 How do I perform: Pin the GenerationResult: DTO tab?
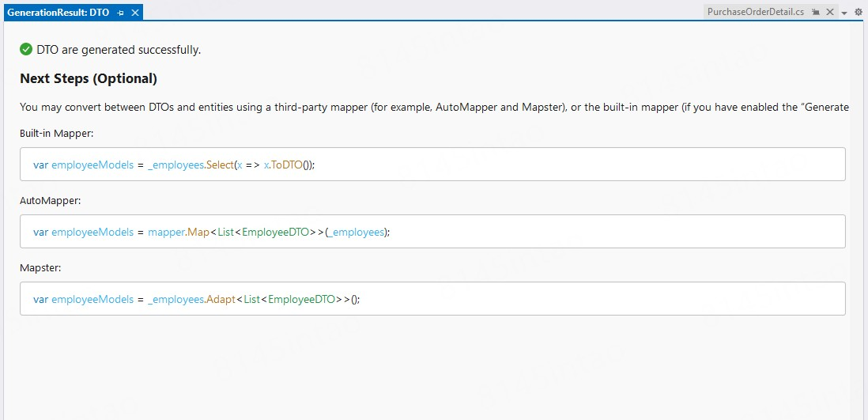point(121,13)
